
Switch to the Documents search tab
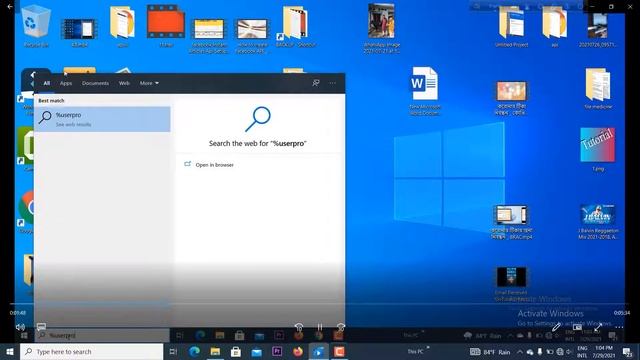coord(95,83)
